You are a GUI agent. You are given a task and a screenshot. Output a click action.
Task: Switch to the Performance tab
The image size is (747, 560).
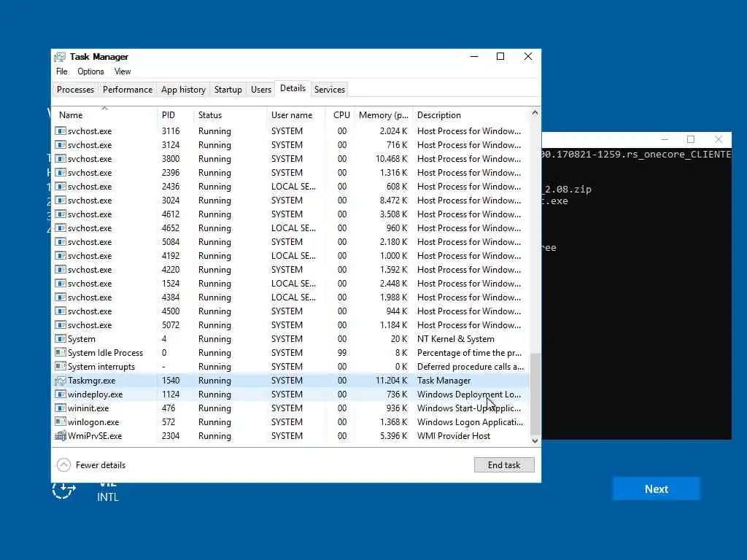(128, 90)
